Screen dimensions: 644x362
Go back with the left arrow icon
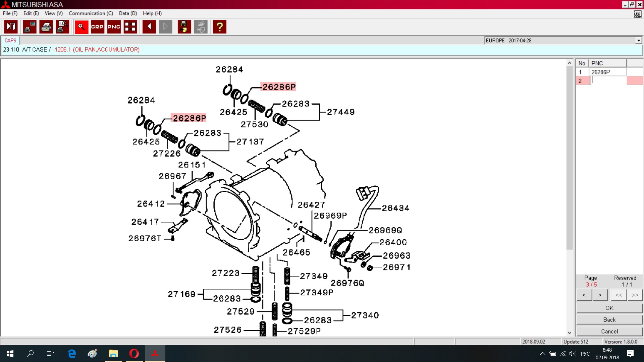[149, 27]
